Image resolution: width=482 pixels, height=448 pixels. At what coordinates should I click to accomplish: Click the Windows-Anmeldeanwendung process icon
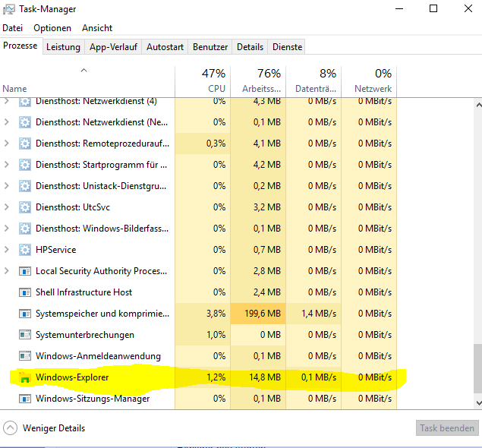tap(25, 356)
